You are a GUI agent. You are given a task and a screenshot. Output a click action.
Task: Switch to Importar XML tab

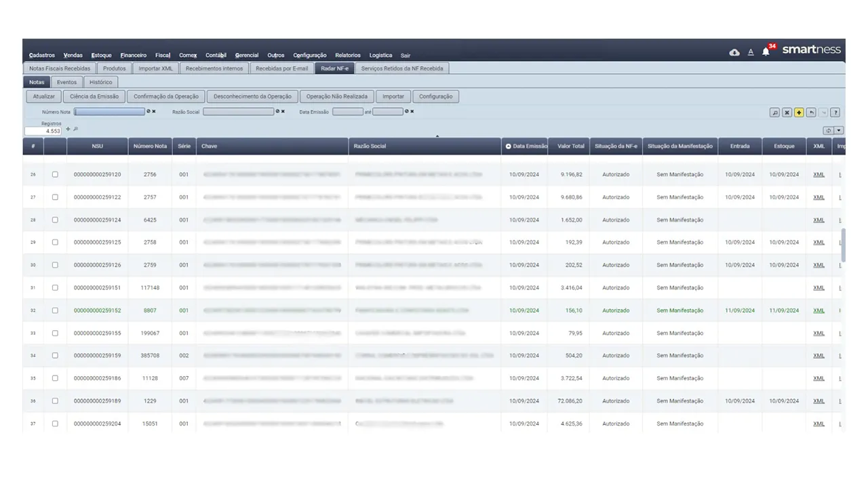[155, 68]
